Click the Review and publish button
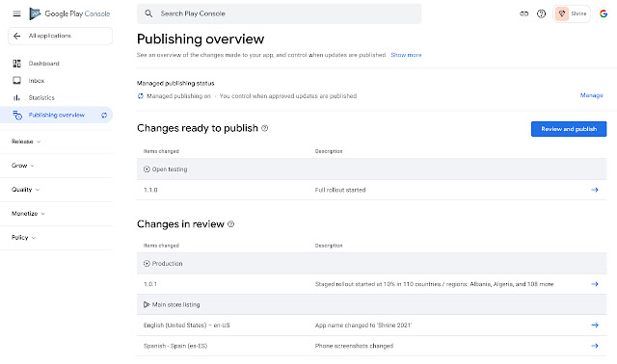 [569, 129]
